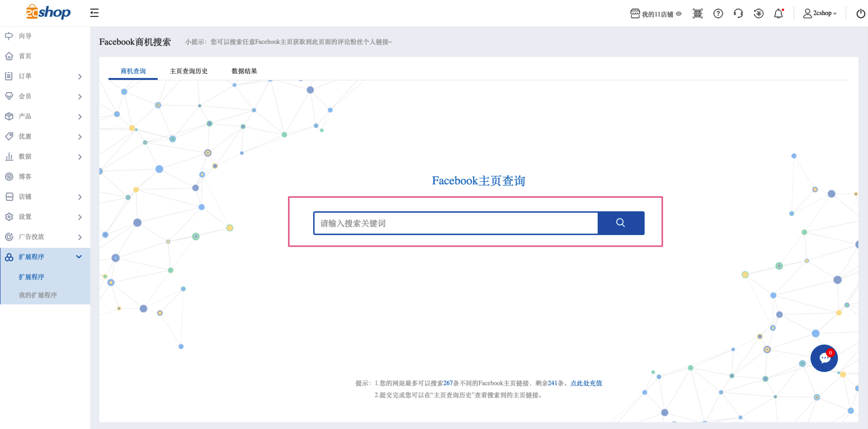This screenshot has height=429, width=868.
Task: Click the 店铺 store icon in sidebar
Action: point(9,197)
